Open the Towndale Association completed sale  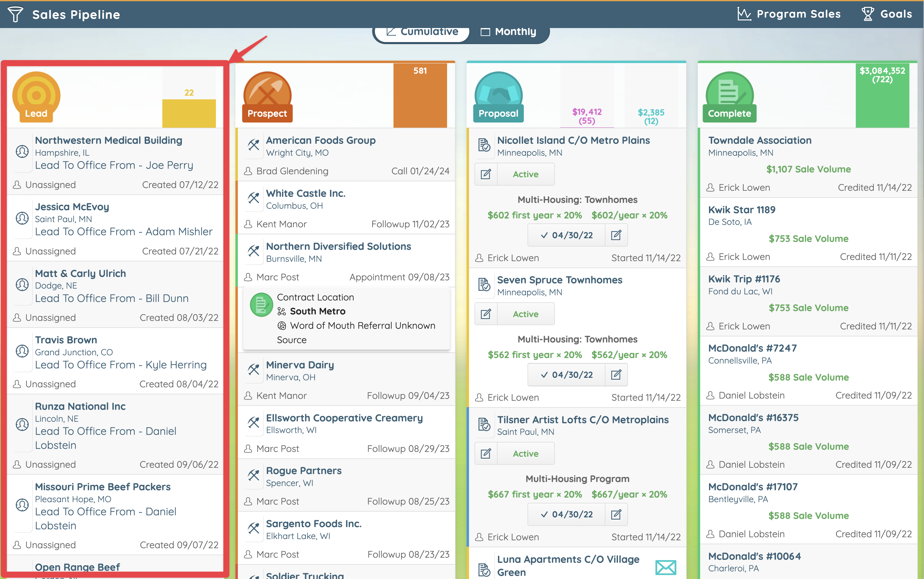pyautogui.click(x=760, y=140)
